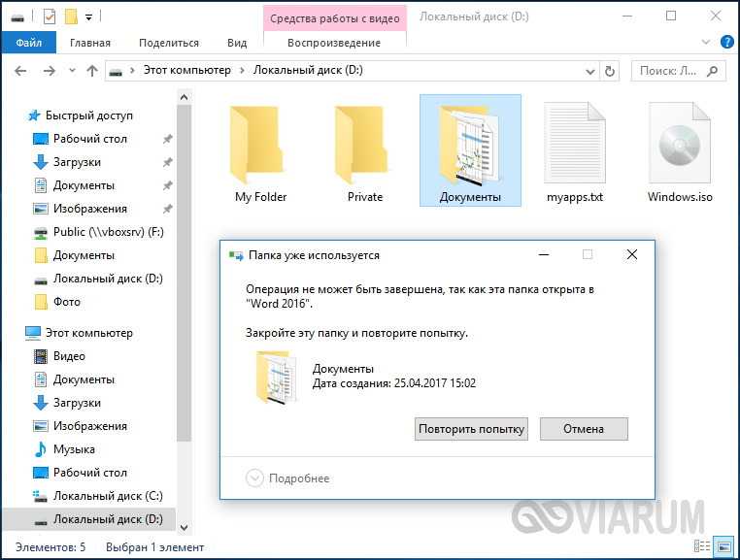Screen dimensions: 740x560
Task: Click the Музыка note icon in the sidebar
Action: pos(41,449)
